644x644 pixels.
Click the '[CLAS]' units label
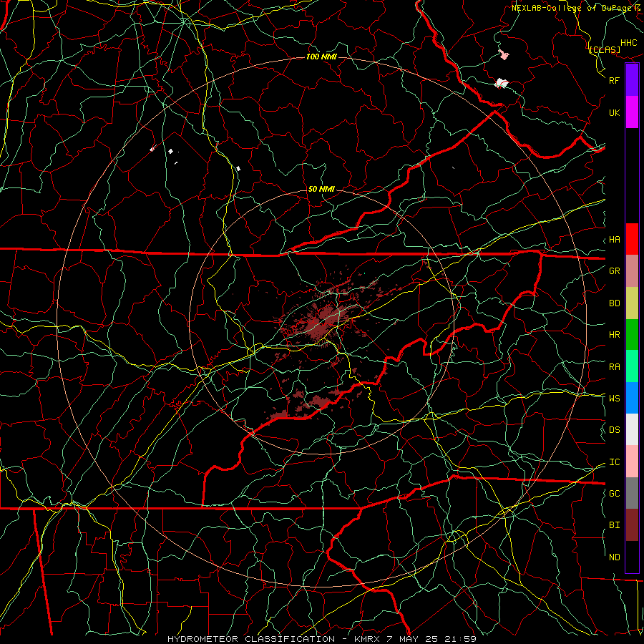(604, 49)
